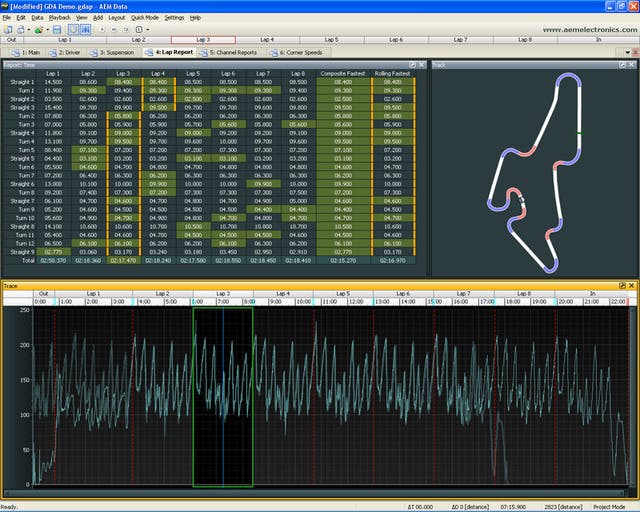Click the save disk icon in toolbar
The image size is (640, 512).
pyautogui.click(x=57, y=30)
